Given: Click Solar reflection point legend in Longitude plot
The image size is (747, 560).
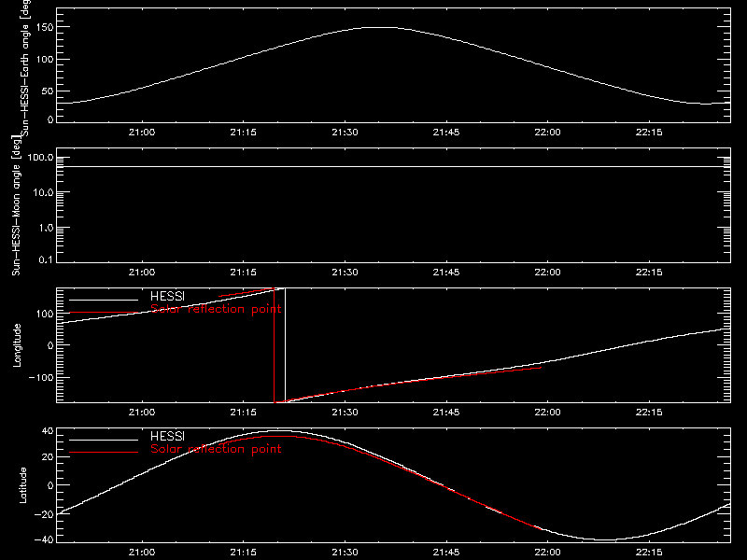Looking at the screenshot, I should pyautogui.click(x=216, y=309).
